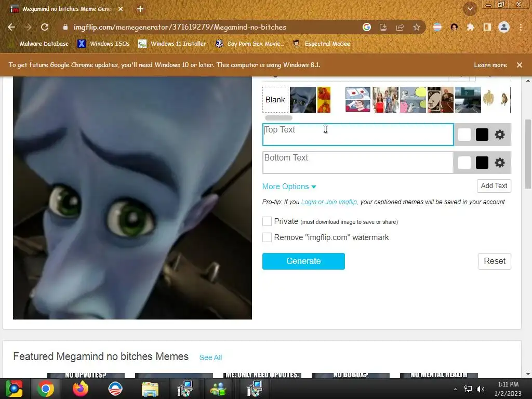532x399 pixels.
Task: Open File Explorer from the taskbar
Action: tap(150, 389)
